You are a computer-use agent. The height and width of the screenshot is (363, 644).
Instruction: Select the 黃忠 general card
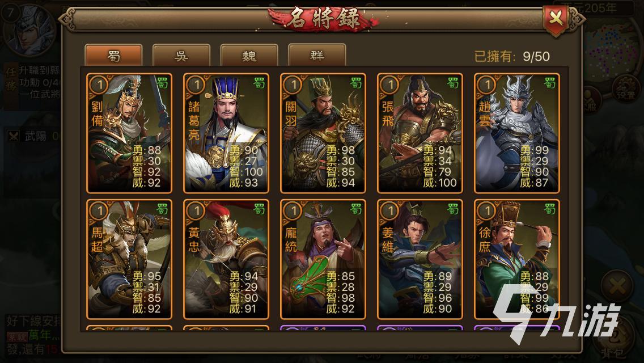click(226, 259)
